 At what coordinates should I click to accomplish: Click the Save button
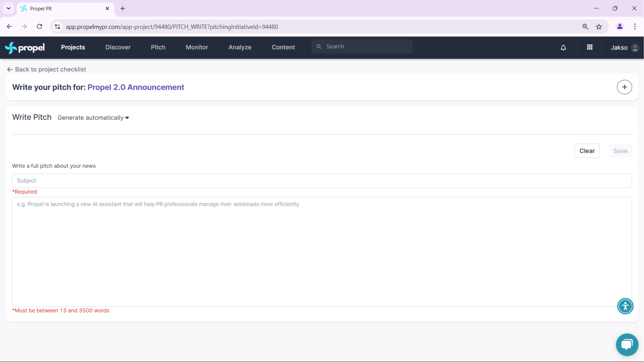(x=620, y=151)
